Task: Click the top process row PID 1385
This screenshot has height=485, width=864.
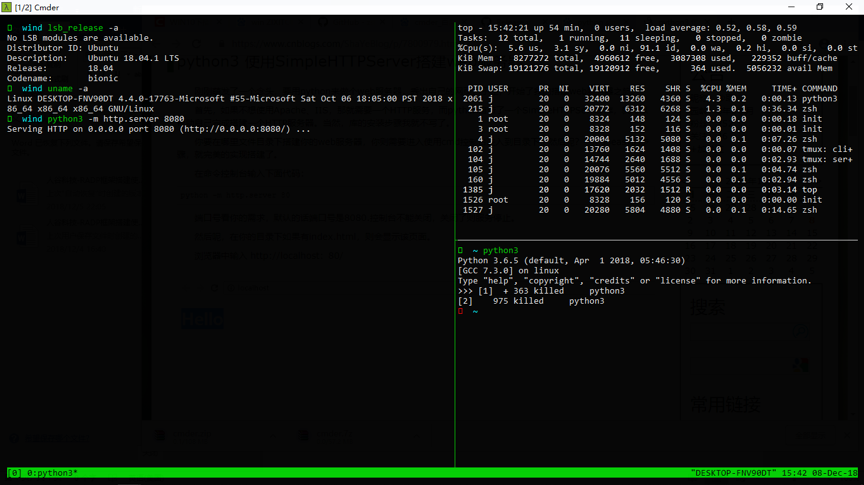Action: point(650,189)
